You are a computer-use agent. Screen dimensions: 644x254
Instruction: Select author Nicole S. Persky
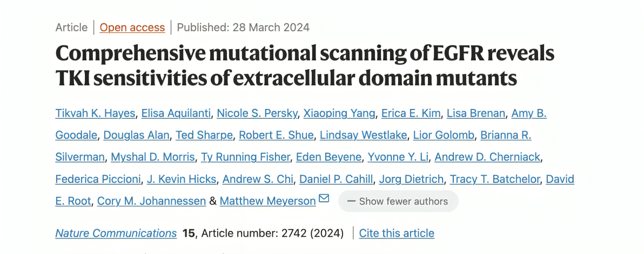(x=257, y=113)
